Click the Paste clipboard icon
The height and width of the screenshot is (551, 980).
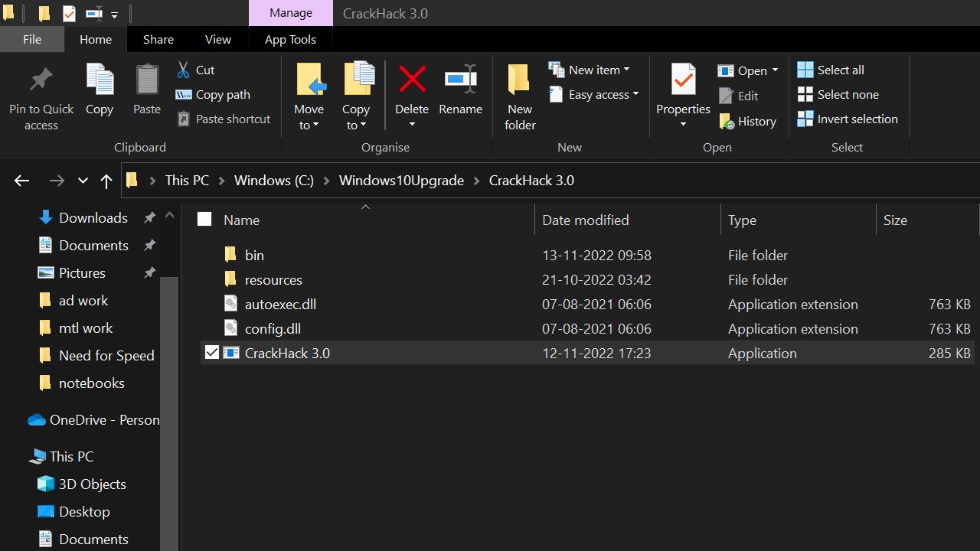(147, 80)
